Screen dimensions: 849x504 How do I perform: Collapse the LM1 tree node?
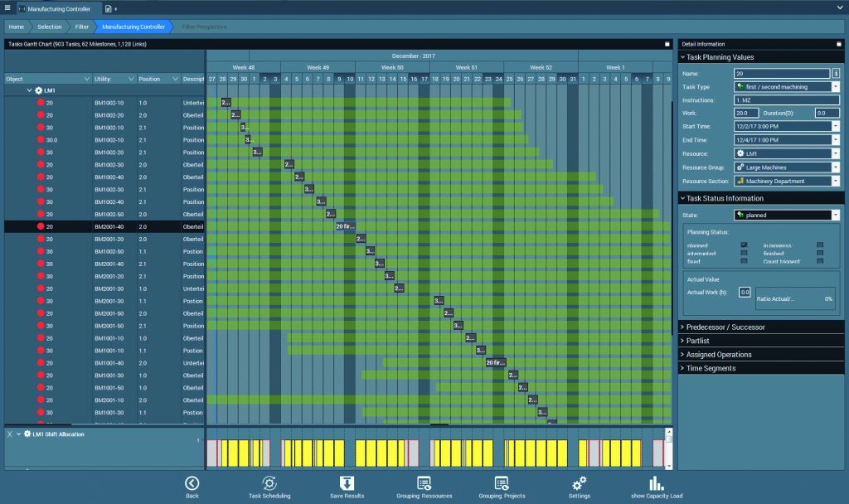[x=29, y=90]
